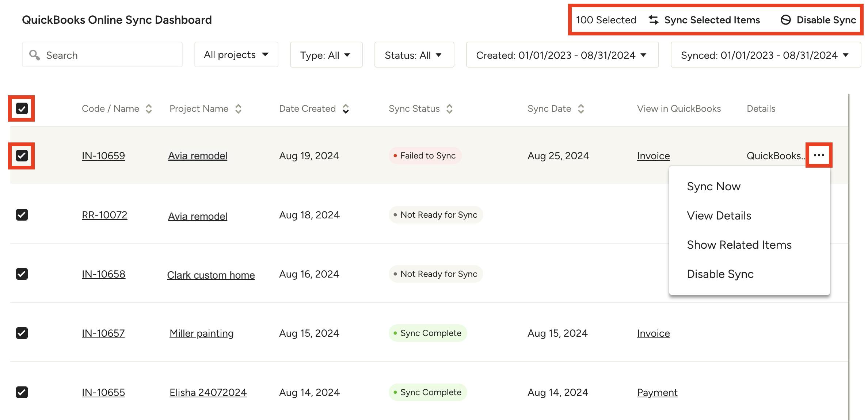
Task: Open the Invoice link for IN-10657
Action: (x=654, y=333)
